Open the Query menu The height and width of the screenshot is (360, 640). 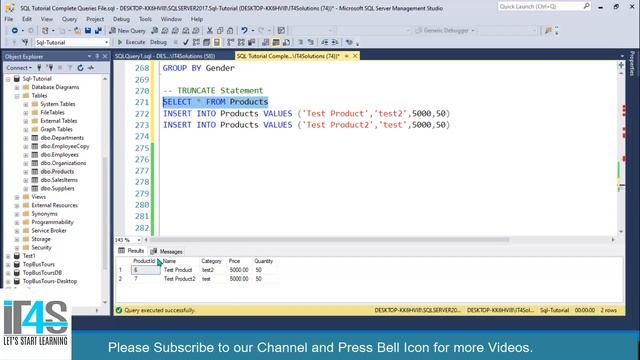(x=69, y=19)
